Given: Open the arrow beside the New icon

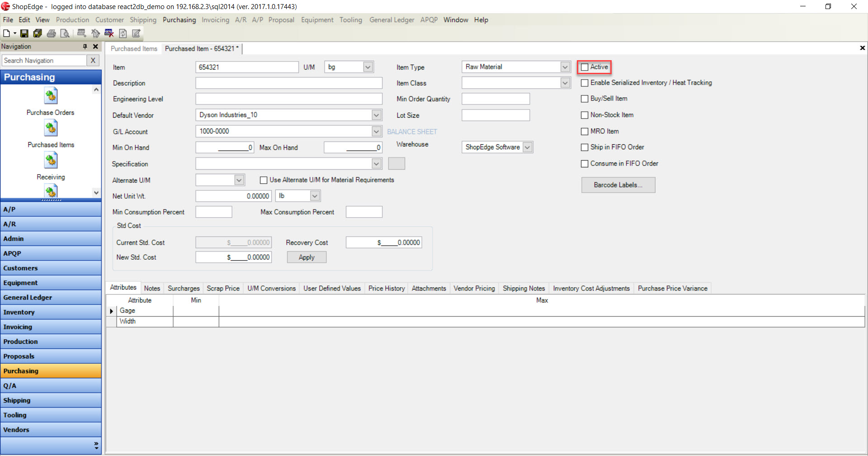Looking at the screenshot, I should tap(15, 33).
